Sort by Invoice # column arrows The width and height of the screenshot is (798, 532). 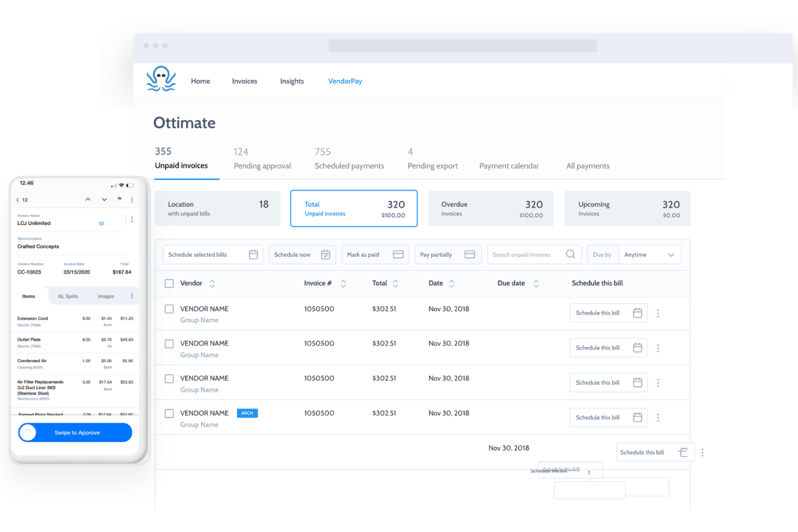click(343, 284)
